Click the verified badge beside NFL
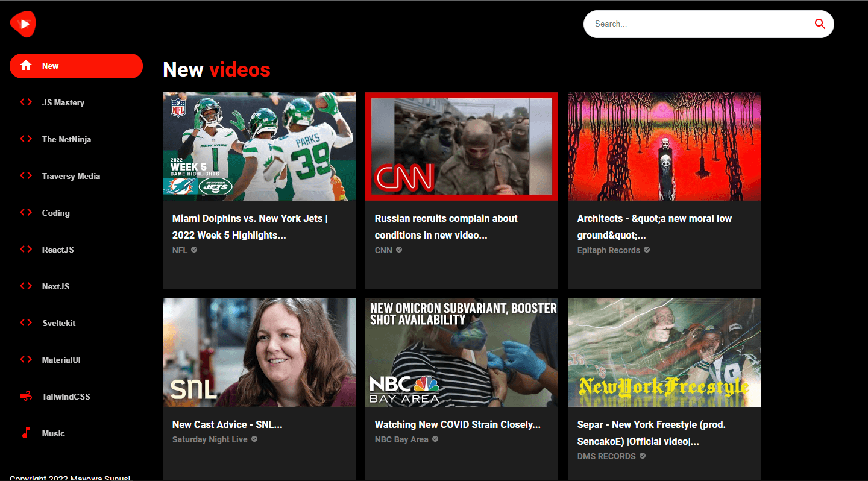 point(194,250)
